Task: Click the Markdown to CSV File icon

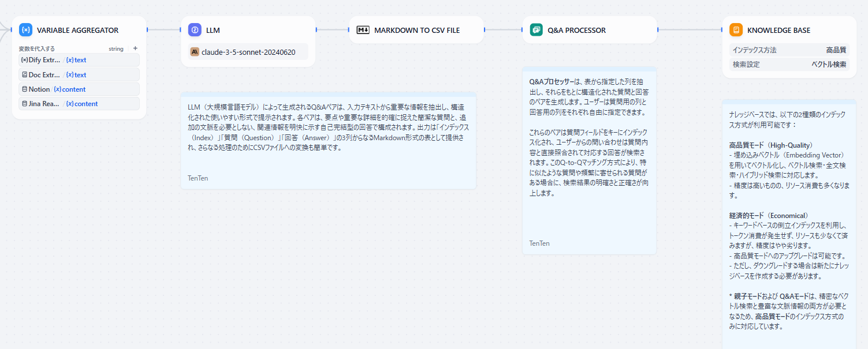Action: click(x=363, y=30)
